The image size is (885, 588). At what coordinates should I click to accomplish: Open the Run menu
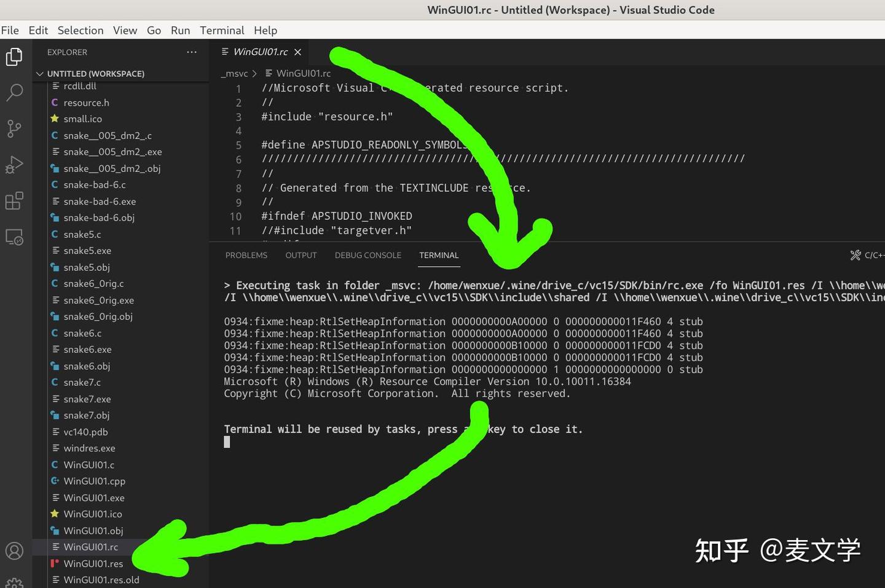point(180,30)
